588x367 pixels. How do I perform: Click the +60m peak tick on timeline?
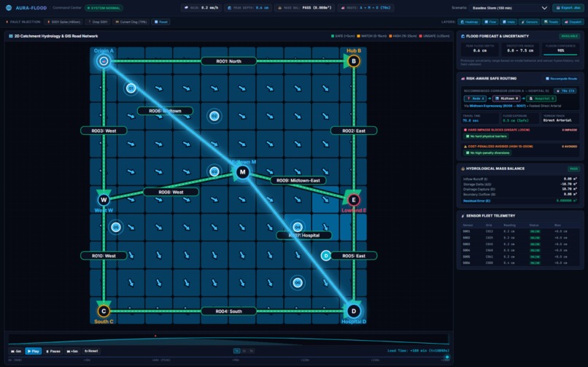161,360
